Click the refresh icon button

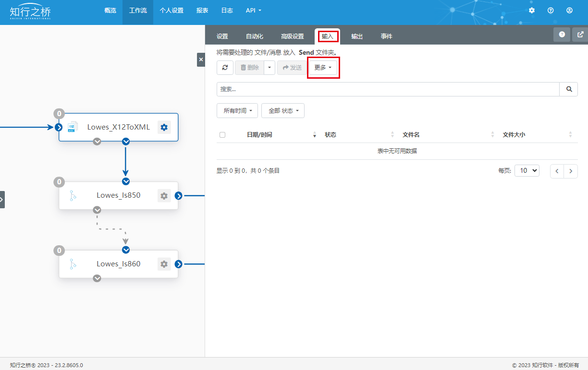coord(225,68)
